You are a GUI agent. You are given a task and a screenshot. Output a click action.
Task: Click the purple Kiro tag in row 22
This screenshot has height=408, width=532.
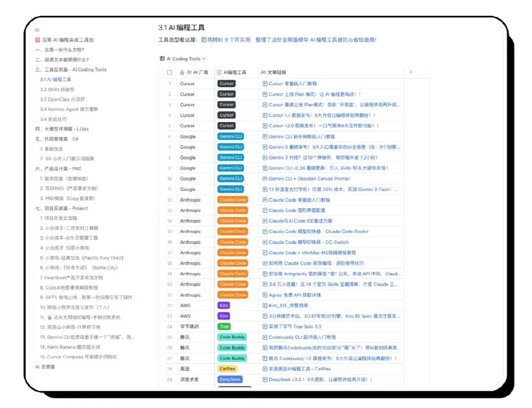point(224,306)
